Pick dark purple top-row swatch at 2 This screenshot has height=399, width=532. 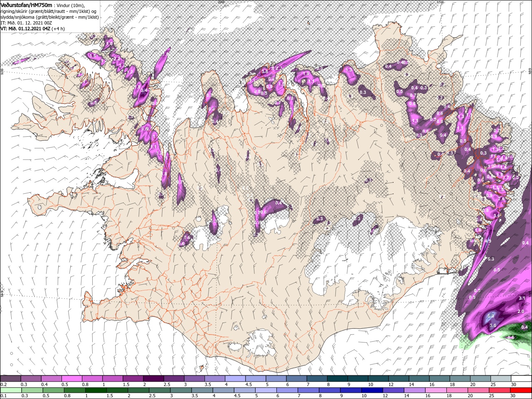tap(153, 379)
